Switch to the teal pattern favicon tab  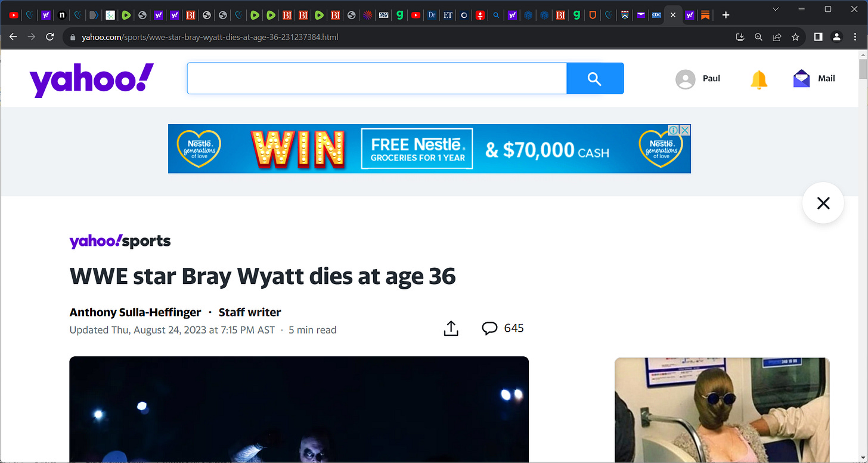point(110,15)
